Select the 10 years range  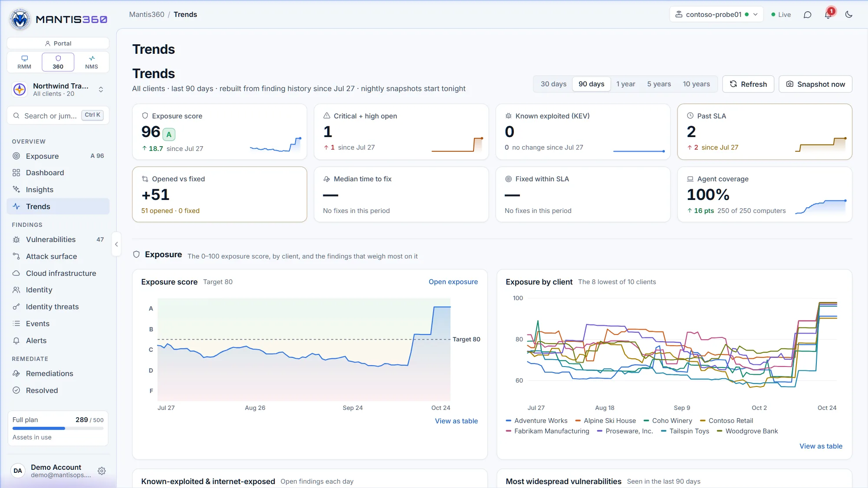[696, 84]
